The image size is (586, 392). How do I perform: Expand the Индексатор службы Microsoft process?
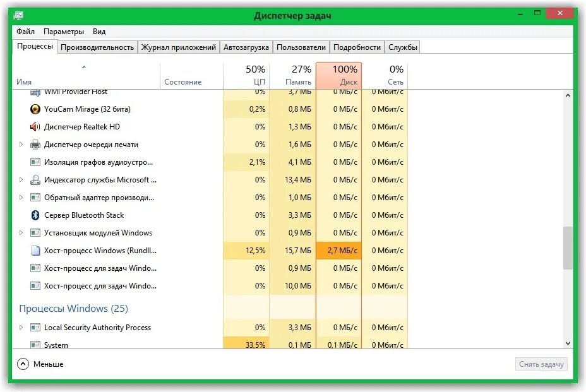[x=21, y=180]
